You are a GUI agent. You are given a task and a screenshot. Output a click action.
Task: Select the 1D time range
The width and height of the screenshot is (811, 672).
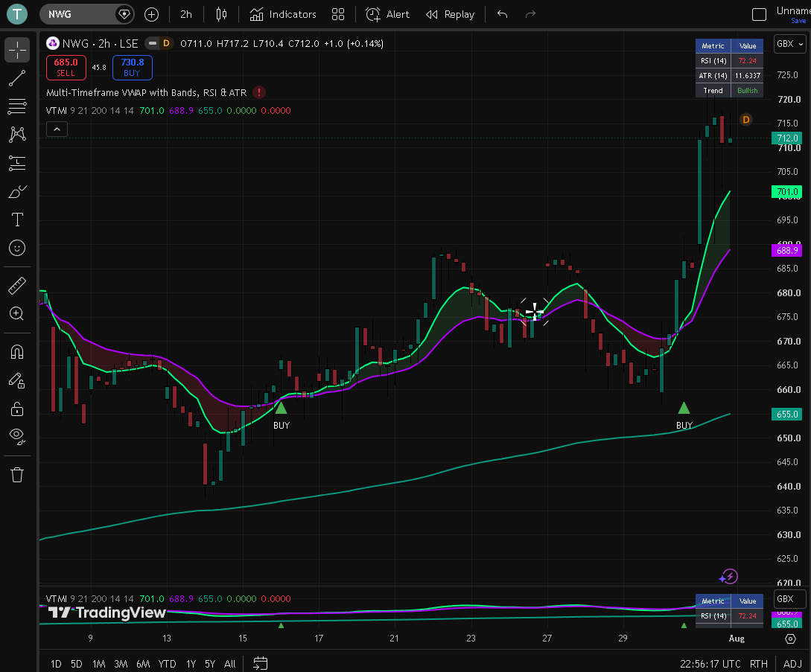(56, 664)
